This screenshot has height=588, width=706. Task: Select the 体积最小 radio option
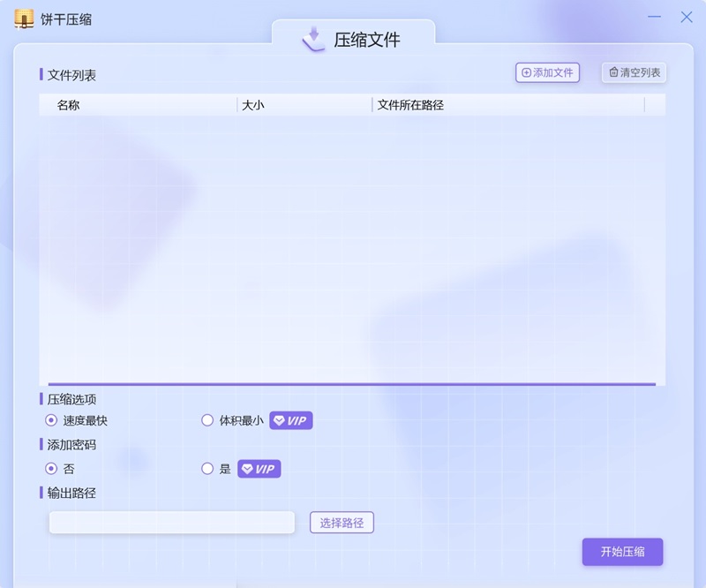click(207, 420)
